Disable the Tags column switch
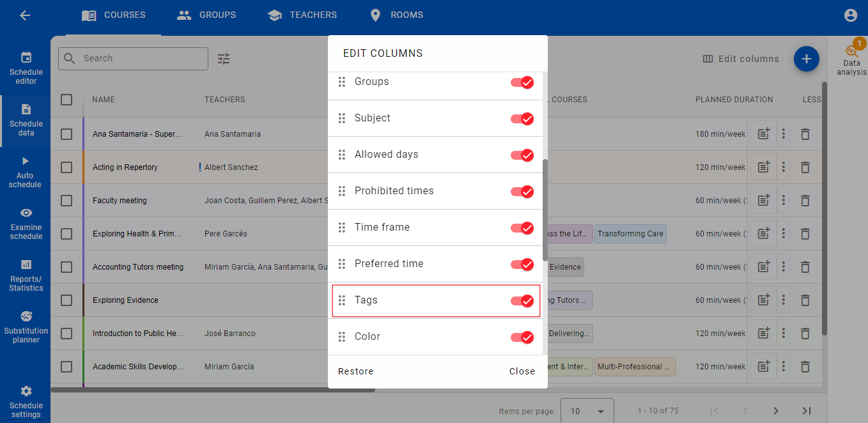Image resolution: width=868 pixels, height=423 pixels. tap(522, 300)
